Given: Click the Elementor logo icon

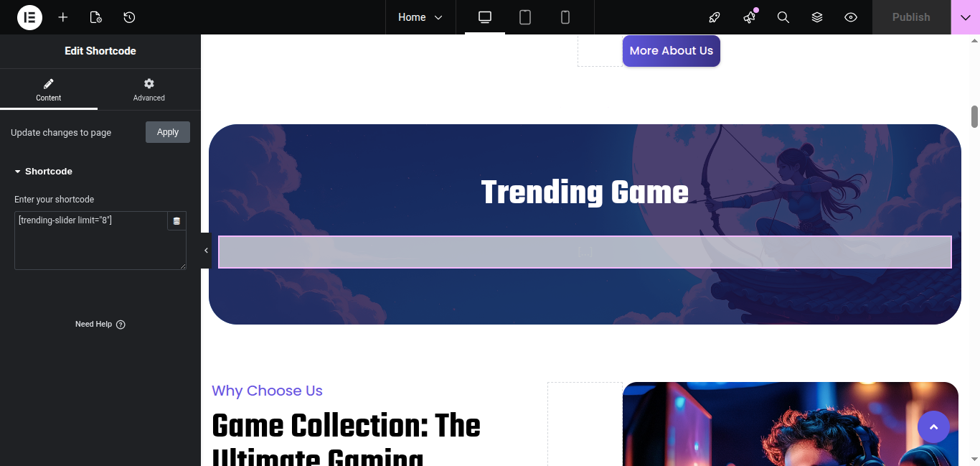Looking at the screenshot, I should tap(29, 17).
